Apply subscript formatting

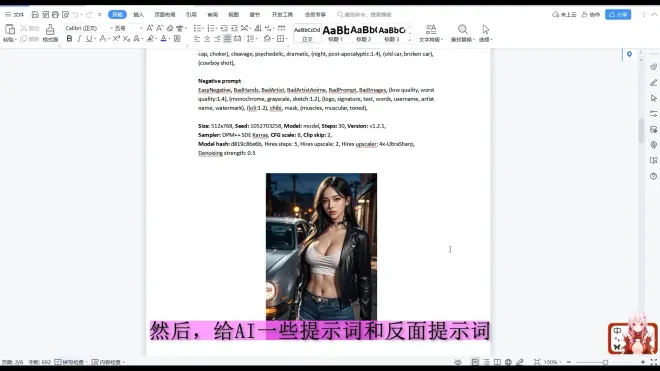[126, 39]
